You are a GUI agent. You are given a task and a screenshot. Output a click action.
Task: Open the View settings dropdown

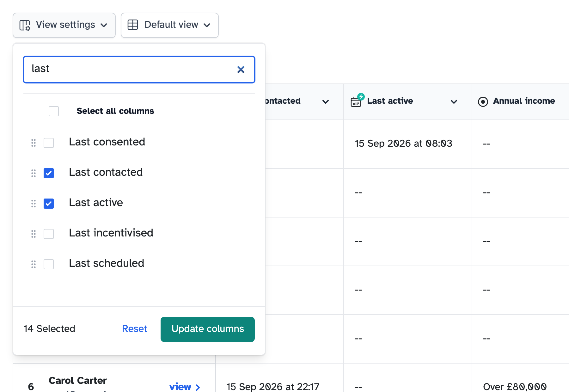64,25
